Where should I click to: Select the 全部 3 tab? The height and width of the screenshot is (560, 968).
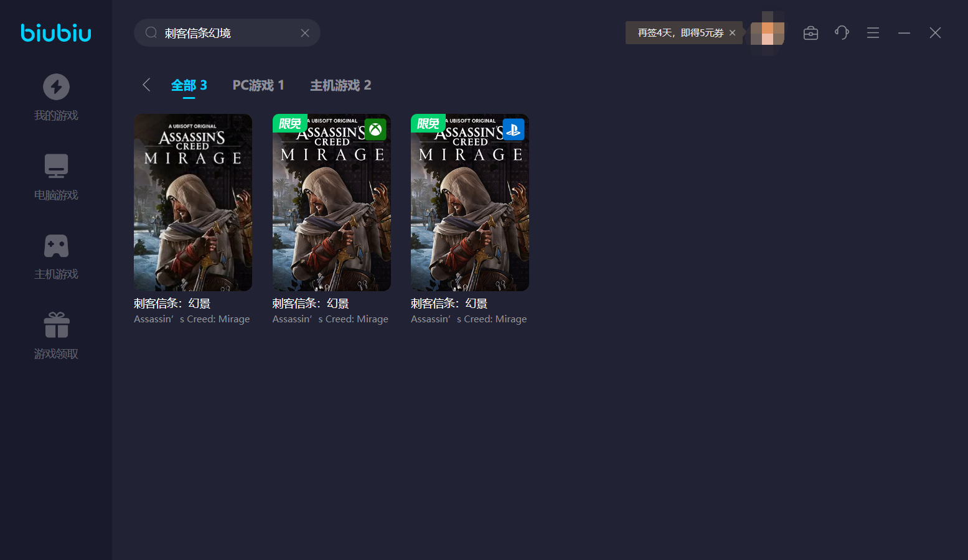[189, 85]
